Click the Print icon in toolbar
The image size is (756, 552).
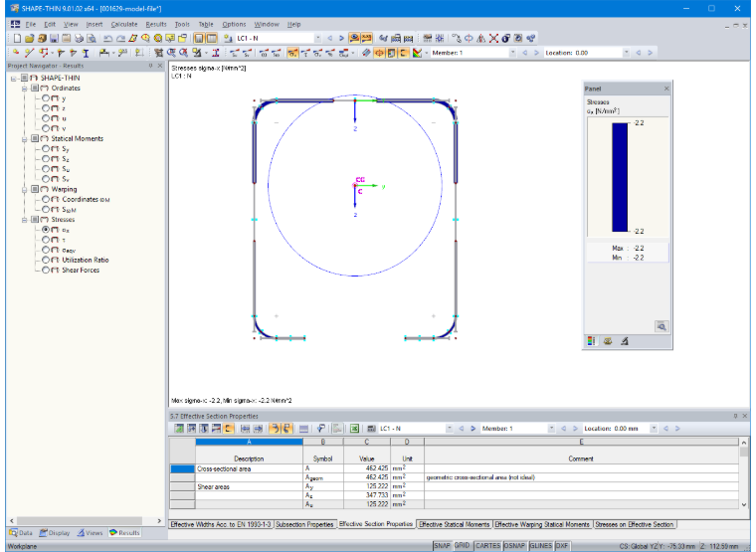coord(79,38)
